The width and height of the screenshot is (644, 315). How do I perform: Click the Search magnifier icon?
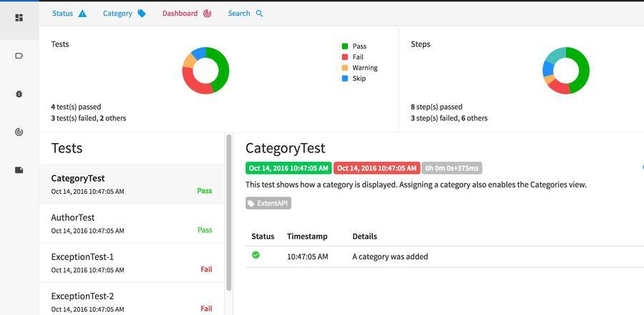coord(259,14)
